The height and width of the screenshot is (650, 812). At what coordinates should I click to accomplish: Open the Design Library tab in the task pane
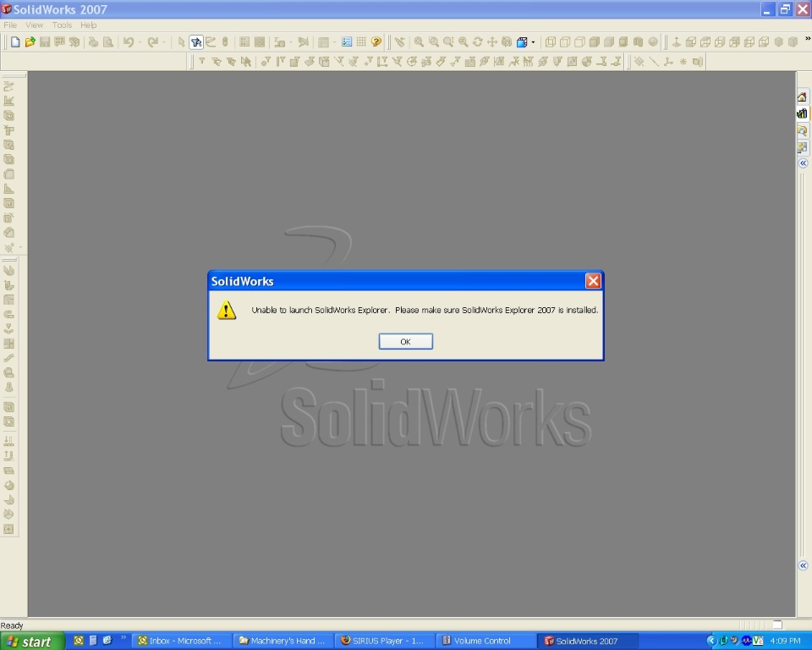point(802,113)
